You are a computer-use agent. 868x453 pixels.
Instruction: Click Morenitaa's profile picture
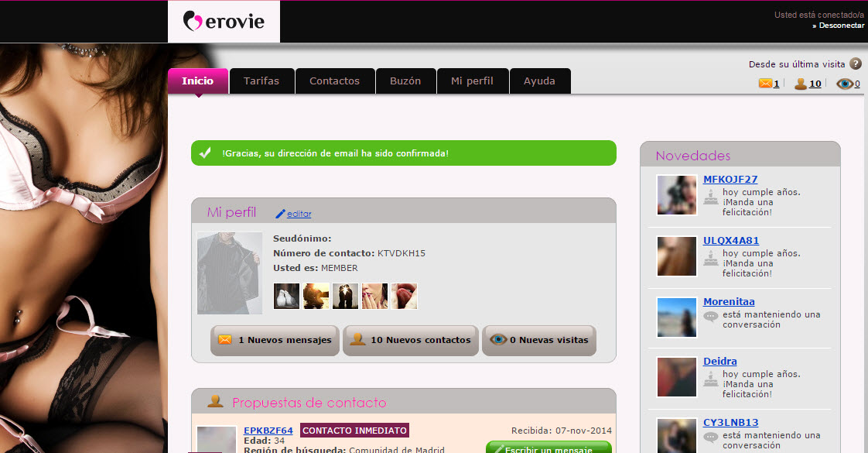(x=676, y=317)
